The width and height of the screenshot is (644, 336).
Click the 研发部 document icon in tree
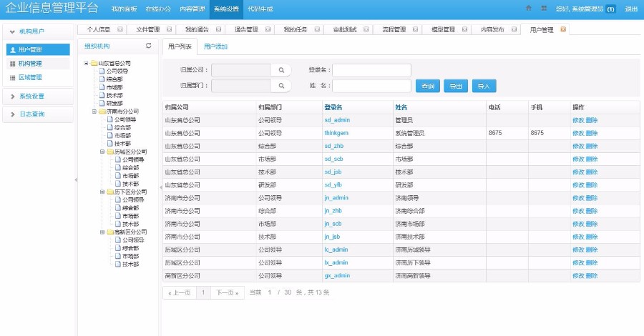102,104
